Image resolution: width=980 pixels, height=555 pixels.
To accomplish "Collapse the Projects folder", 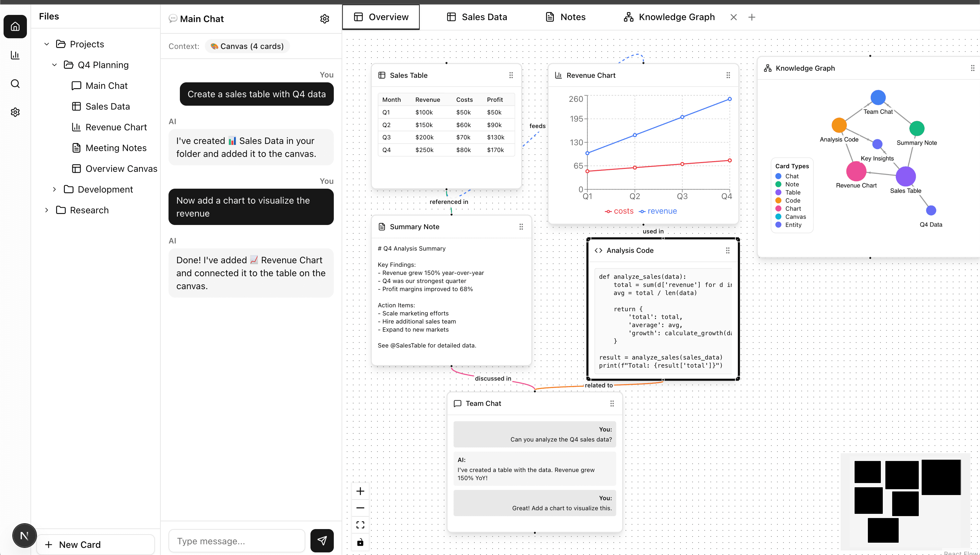I will pos(46,44).
